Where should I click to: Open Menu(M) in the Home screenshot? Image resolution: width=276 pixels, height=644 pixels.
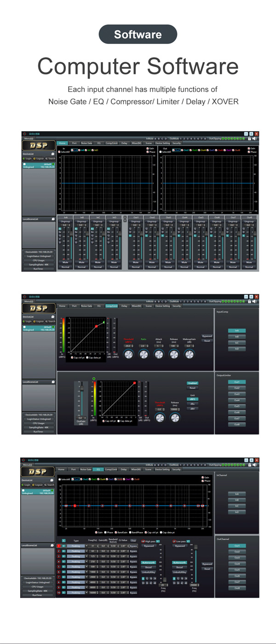28,138
